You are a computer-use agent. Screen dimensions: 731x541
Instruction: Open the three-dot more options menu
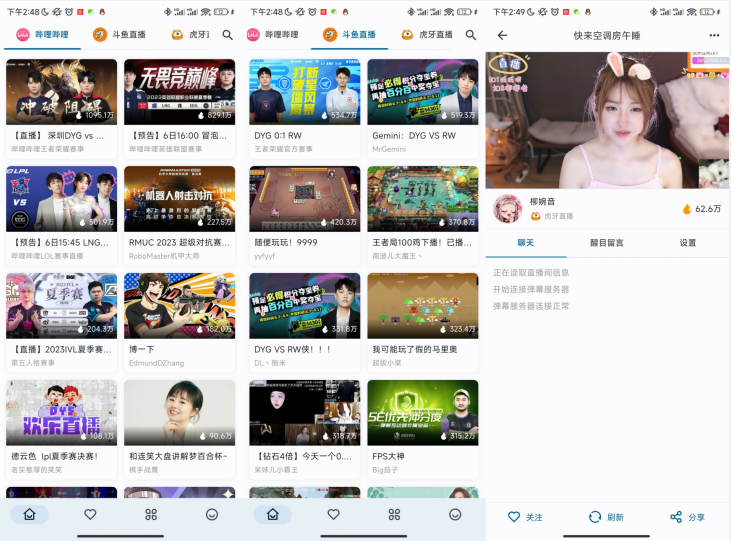[x=714, y=35]
